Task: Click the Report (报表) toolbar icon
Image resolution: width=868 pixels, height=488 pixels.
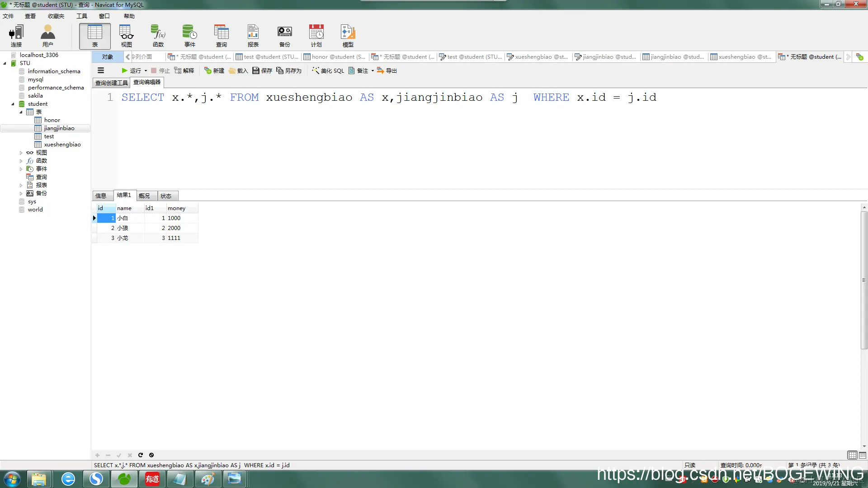Action: [253, 36]
